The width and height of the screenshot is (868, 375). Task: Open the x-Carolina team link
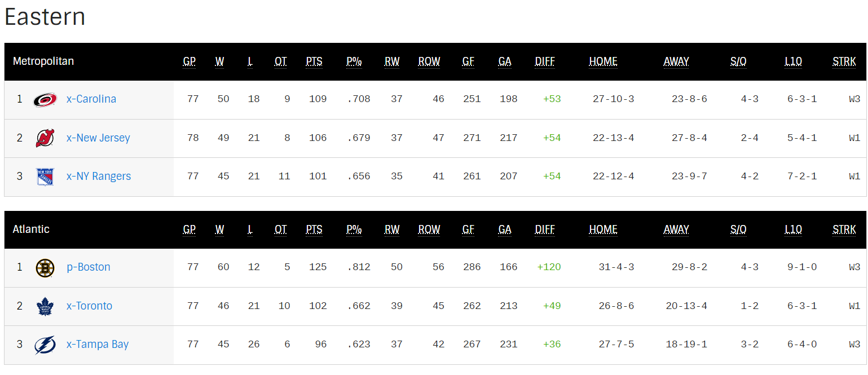coord(91,99)
